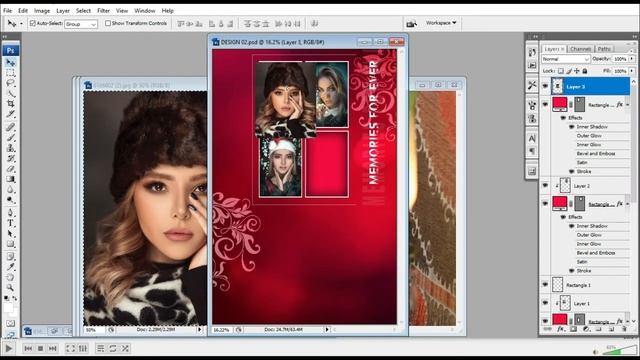Hide Layer 3 using eye icon
The height and width of the screenshot is (360, 640).
tap(545, 86)
